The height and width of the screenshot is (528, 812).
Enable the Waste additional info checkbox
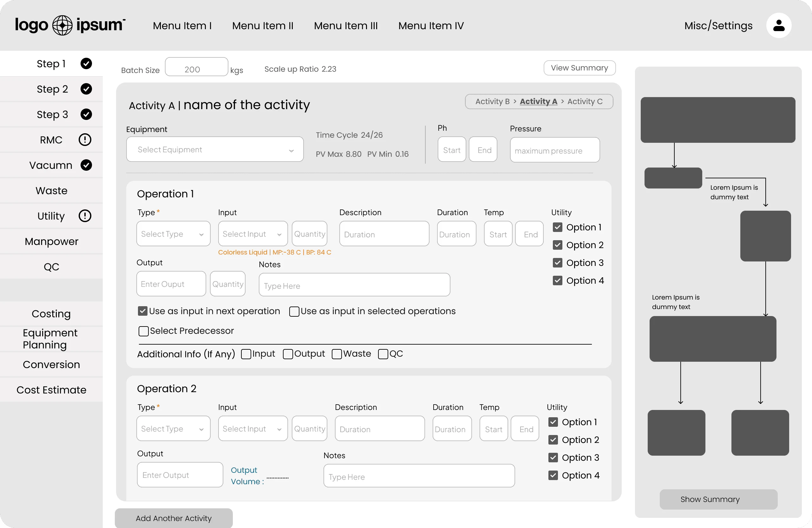337,354
